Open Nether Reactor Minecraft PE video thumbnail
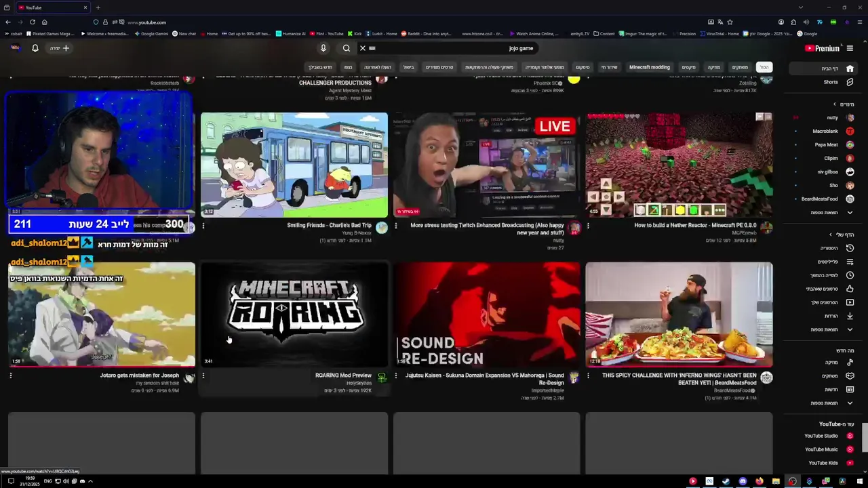 pos(679,165)
